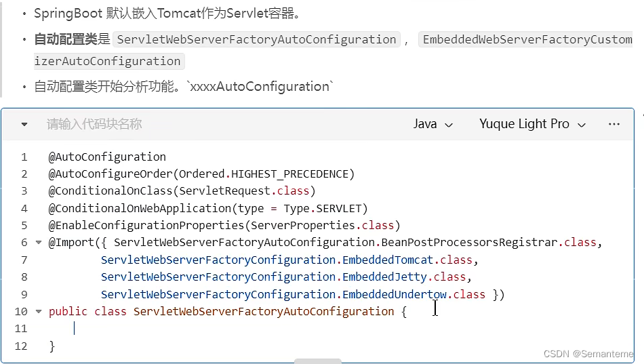
Task: Open the Yuque Light Pro theme dropdown
Action: pyautogui.click(x=532, y=124)
